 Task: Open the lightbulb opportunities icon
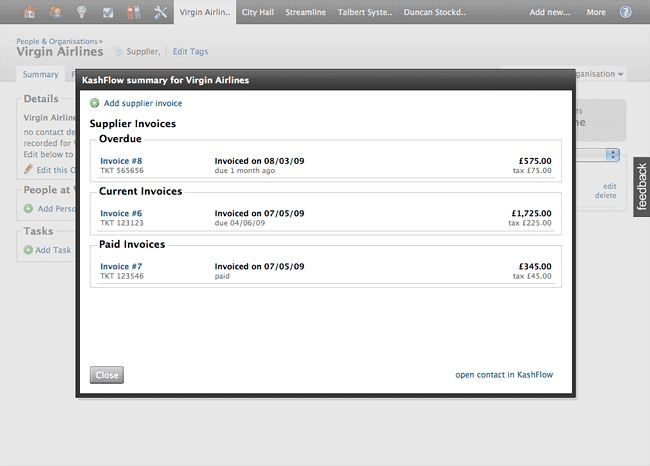[x=82, y=12]
